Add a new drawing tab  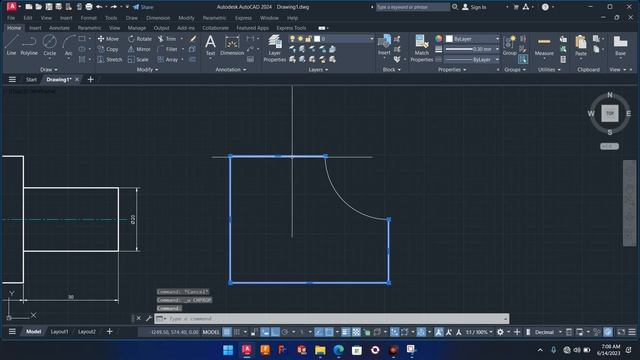(x=91, y=79)
